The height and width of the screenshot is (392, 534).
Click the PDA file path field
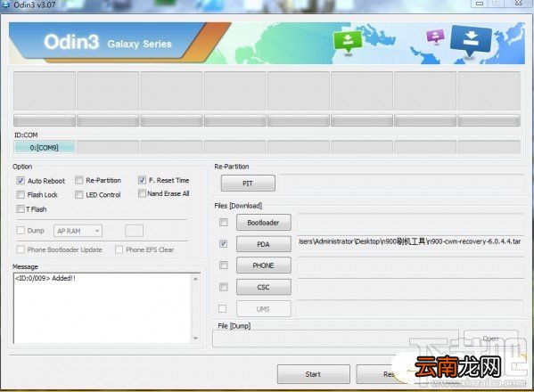pos(410,242)
